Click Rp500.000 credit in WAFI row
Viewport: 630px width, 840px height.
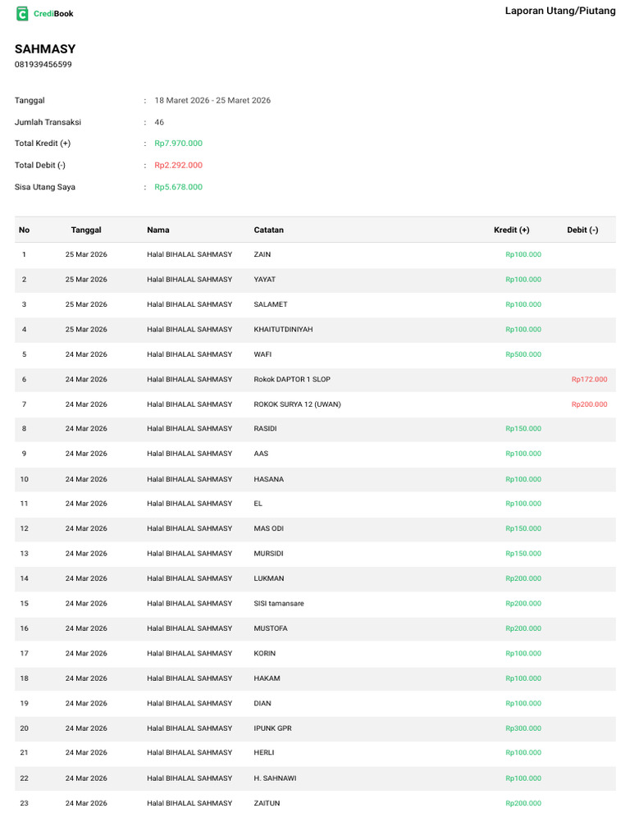[x=523, y=354]
